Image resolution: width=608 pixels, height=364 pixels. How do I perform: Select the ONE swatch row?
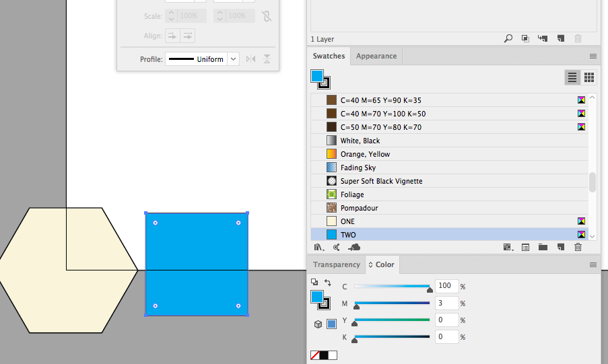tap(450, 221)
